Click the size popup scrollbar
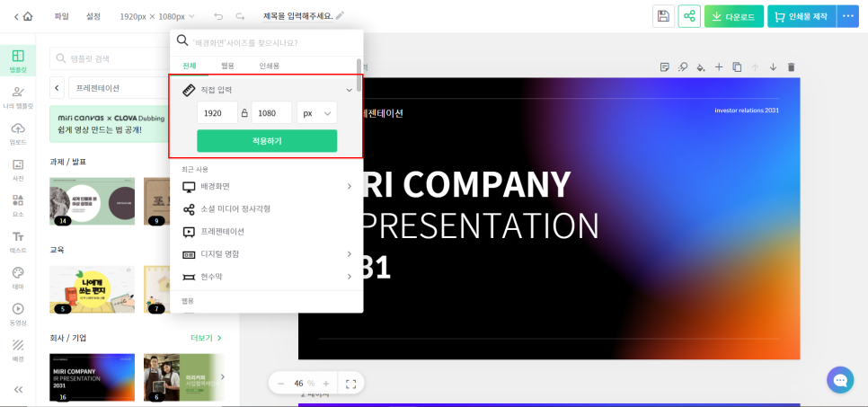Screen dimensions: 868x407 pos(359,75)
